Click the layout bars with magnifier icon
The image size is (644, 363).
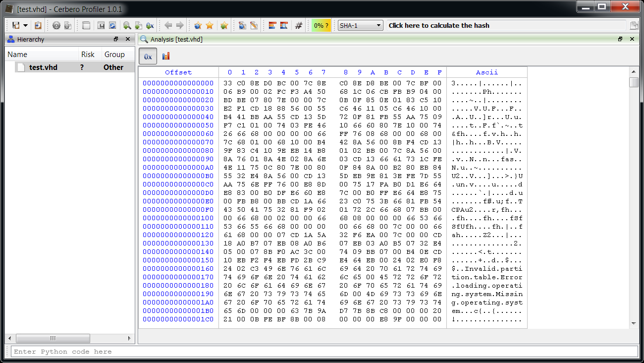tap(284, 25)
